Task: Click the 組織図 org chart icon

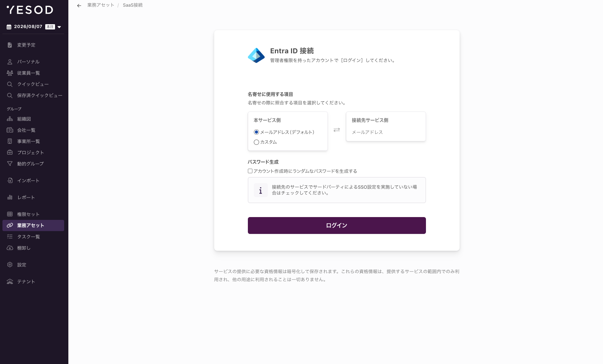Action: pyautogui.click(x=10, y=119)
